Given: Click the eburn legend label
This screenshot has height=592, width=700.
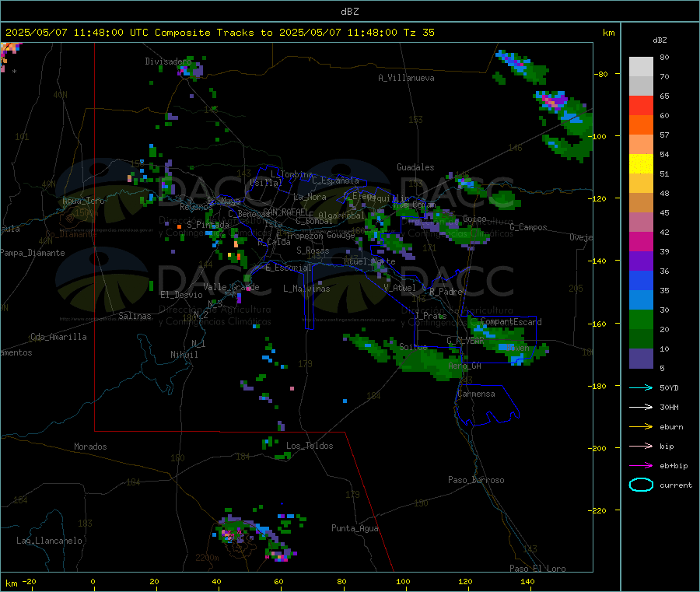Looking at the screenshot, I should pyautogui.click(x=671, y=427).
